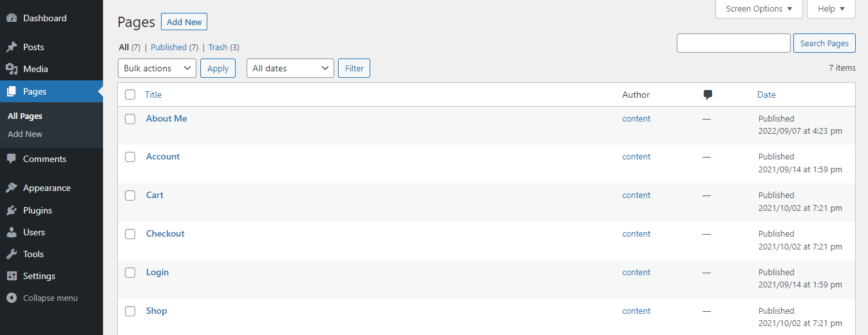The width and height of the screenshot is (868, 335).
Task: Click the Posts pushpin icon
Action: [x=12, y=47]
